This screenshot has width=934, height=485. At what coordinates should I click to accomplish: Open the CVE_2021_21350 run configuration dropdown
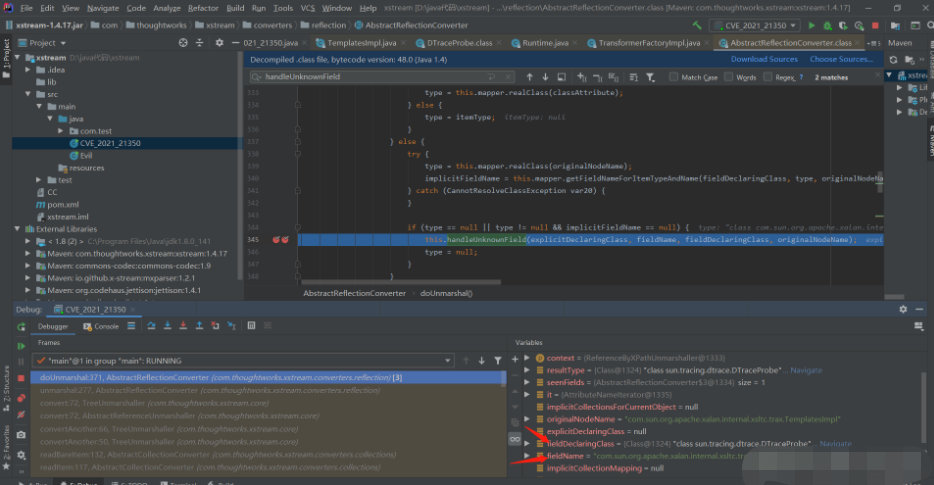point(755,24)
